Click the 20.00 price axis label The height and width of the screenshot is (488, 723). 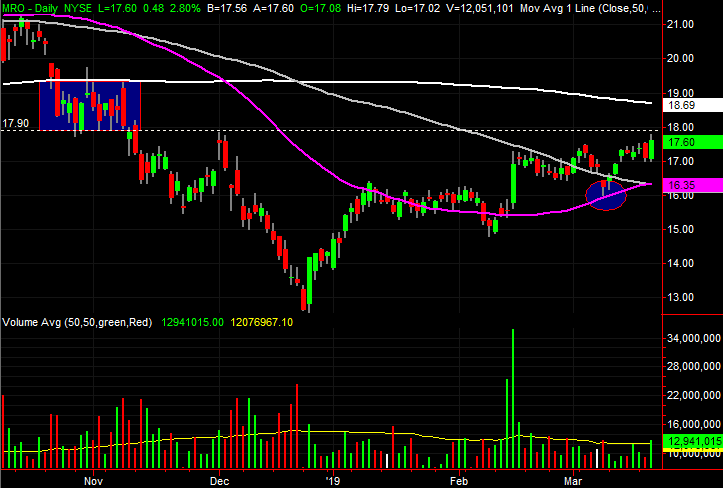pyautogui.click(x=681, y=58)
